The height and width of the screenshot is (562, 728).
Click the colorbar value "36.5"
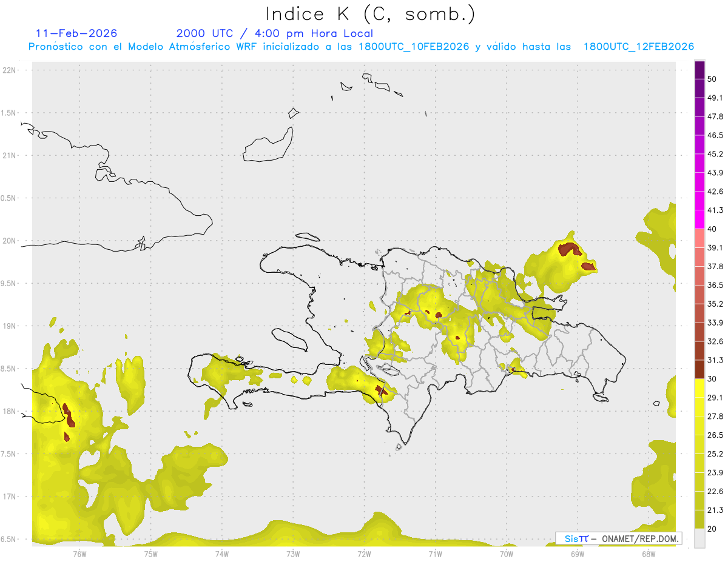click(715, 285)
